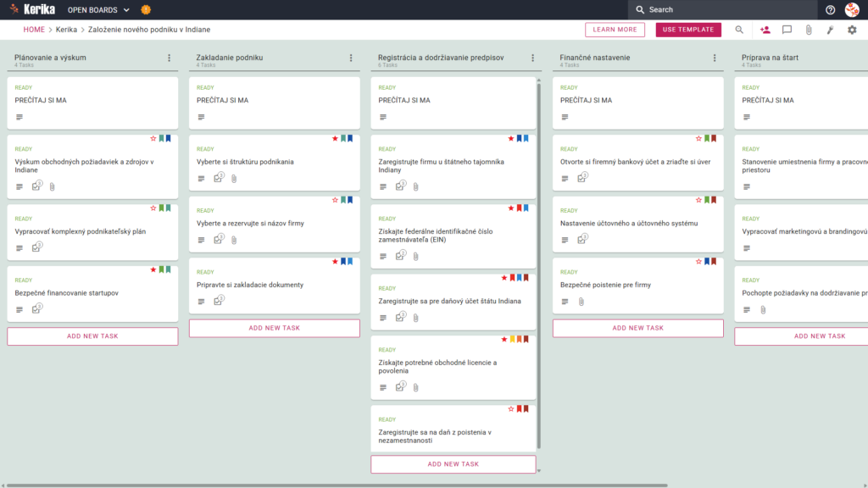Click red tag on Získajte federálne identifikačné číslo card

(520, 208)
